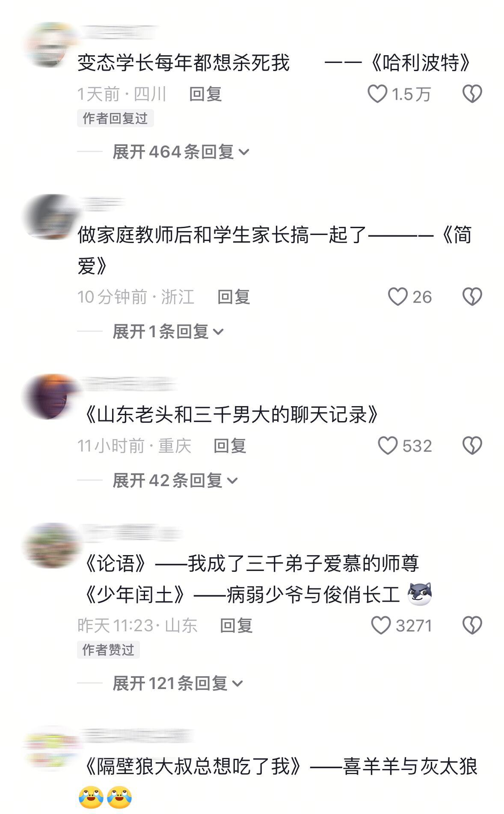Dislike the 哈利波特 comment with broken heart
The height and width of the screenshot is (814, 504).
point(472,94)
